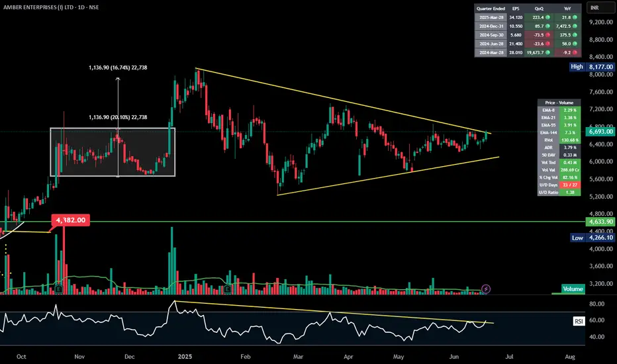Click the 8,800.00 price axis value
This screenshot has width=617, height=364.
coord(601,39)
